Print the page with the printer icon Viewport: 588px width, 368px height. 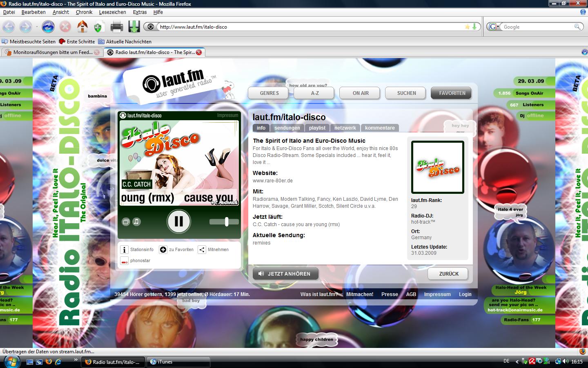coord(117,27)
